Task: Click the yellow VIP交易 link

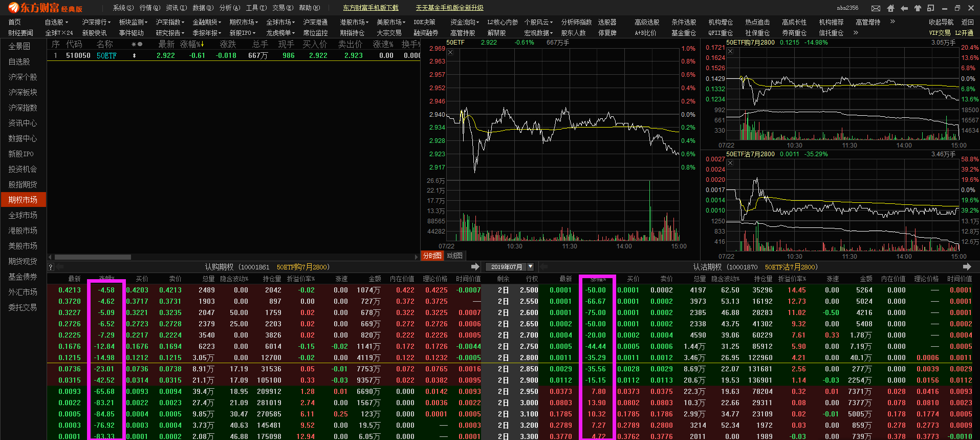Action: (x=940, y=33)
